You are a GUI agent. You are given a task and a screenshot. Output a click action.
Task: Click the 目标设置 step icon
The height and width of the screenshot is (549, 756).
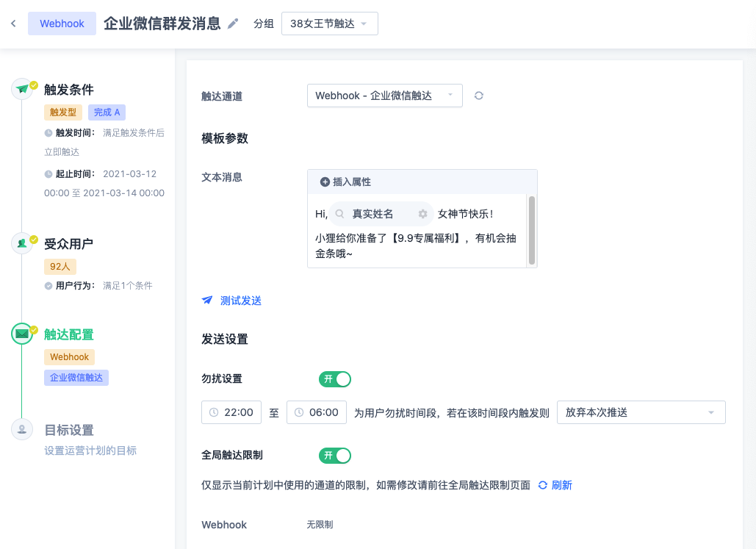(x=22, y=429)
